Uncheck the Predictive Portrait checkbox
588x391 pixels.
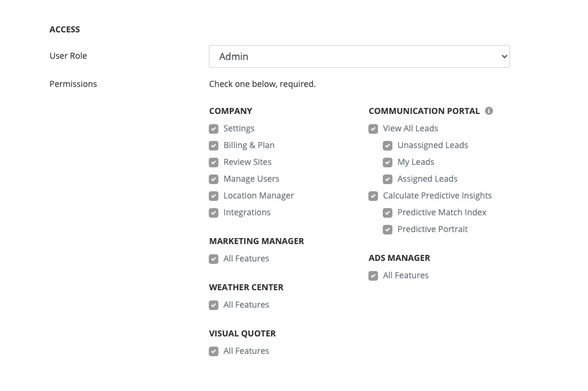coord(388,230)
